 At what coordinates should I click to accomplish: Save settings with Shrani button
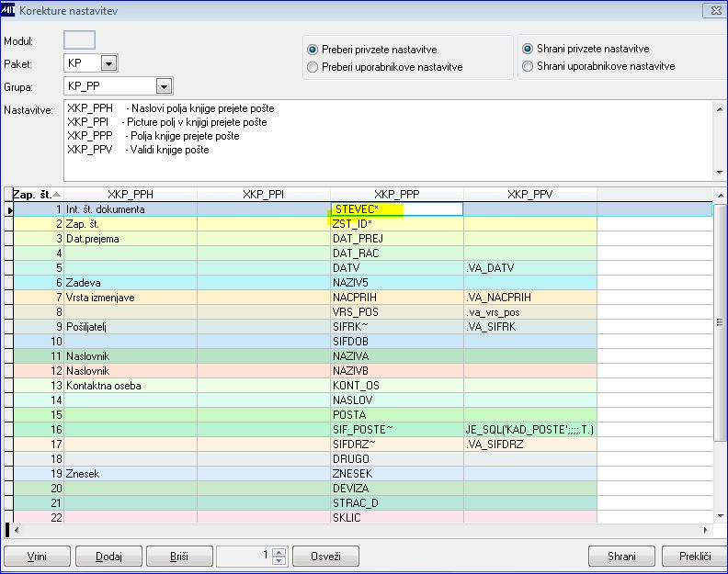click(621, 557)
